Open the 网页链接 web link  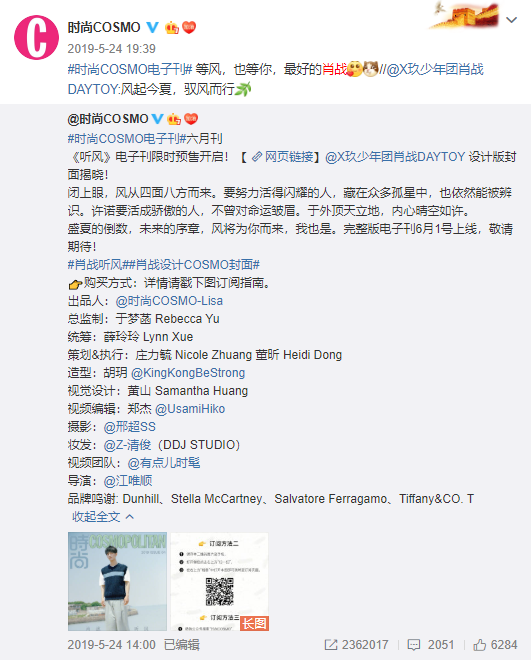pyautogui.click(x=283, y=157)
